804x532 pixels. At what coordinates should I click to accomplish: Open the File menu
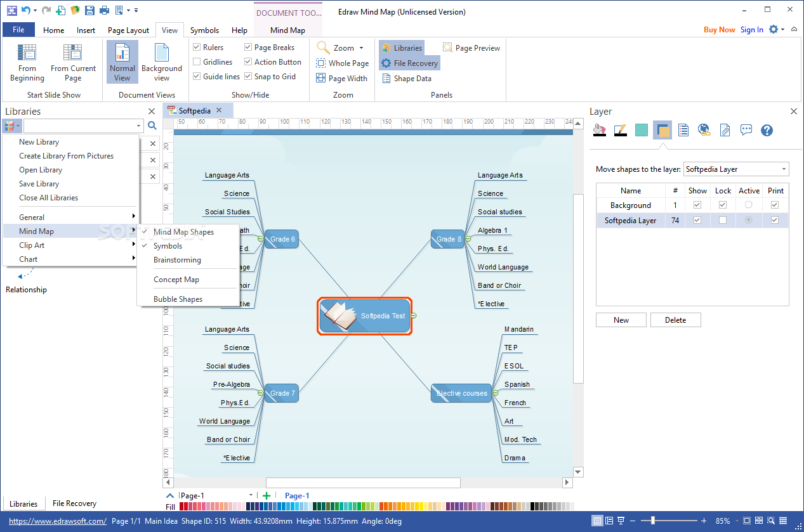[x=18, y=30]
